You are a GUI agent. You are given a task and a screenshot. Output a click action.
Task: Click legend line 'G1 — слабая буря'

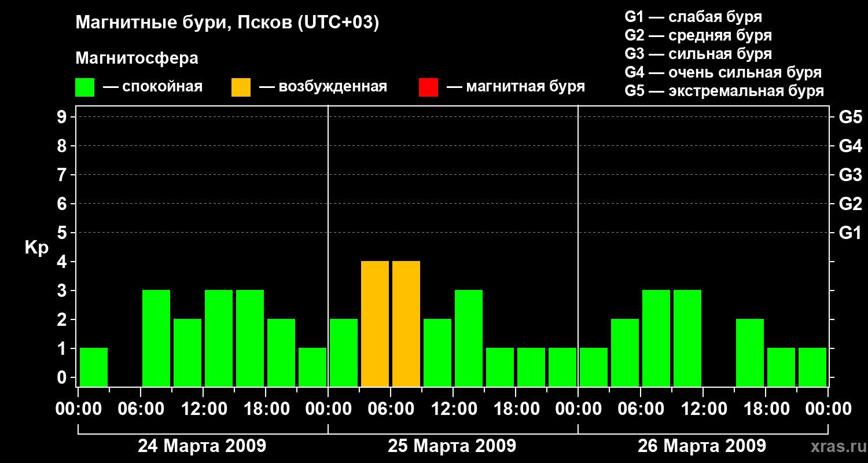[693, 17]
